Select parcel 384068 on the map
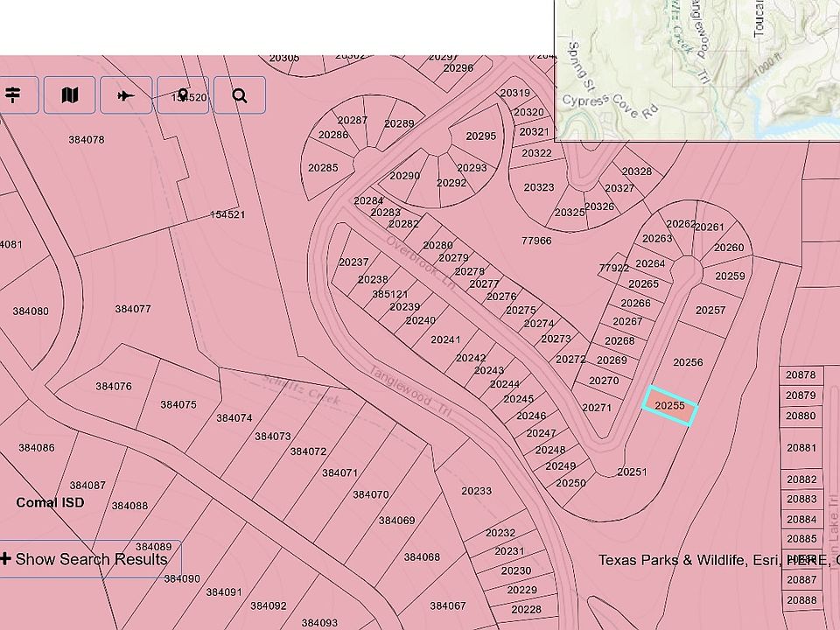 coord(422,557)
